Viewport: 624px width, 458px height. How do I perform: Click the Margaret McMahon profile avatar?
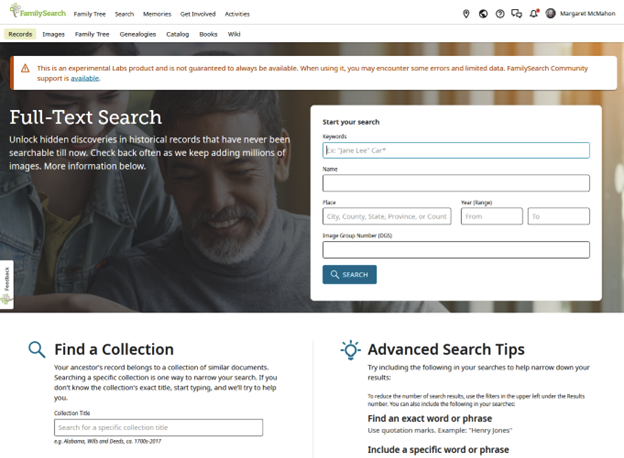coord(550,14)
